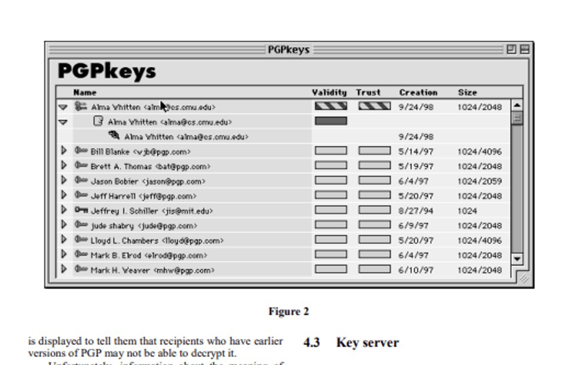Sort by the Creation column header
The height and width of the screenshot is (365, 588).
coord(418,92)
